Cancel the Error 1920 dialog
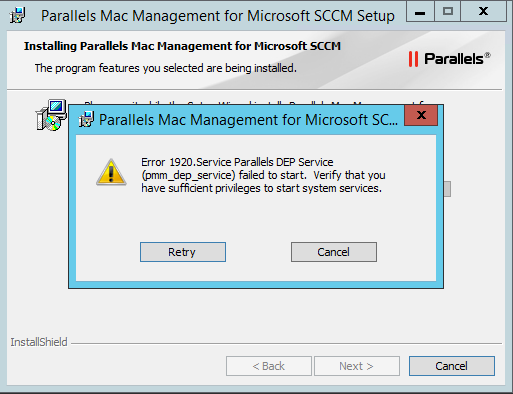The width and height of the screenshot is (513, 394). click(334, 252)
